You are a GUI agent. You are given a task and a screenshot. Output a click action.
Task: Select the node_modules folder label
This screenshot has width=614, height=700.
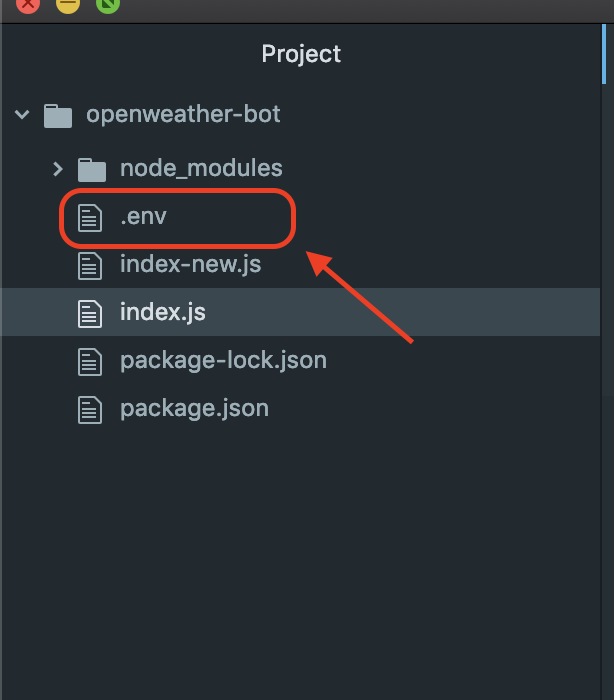[x=201, y=168]
